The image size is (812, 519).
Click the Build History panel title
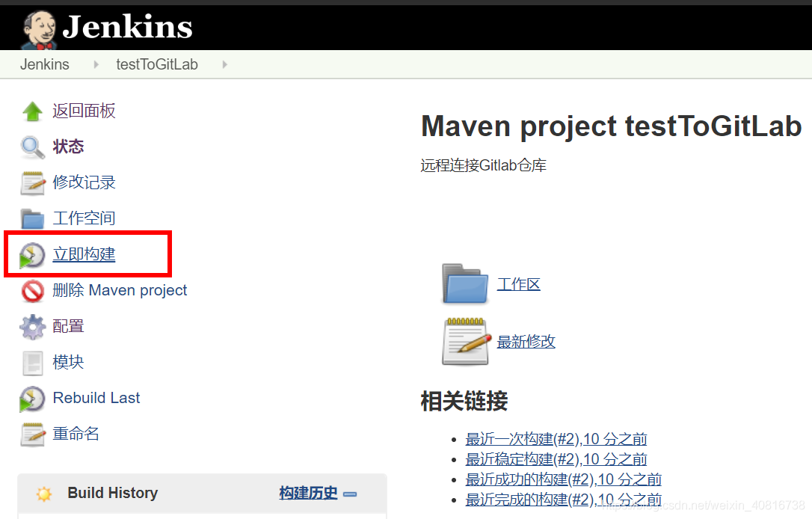pyautogui.click(x=113, y=493)
